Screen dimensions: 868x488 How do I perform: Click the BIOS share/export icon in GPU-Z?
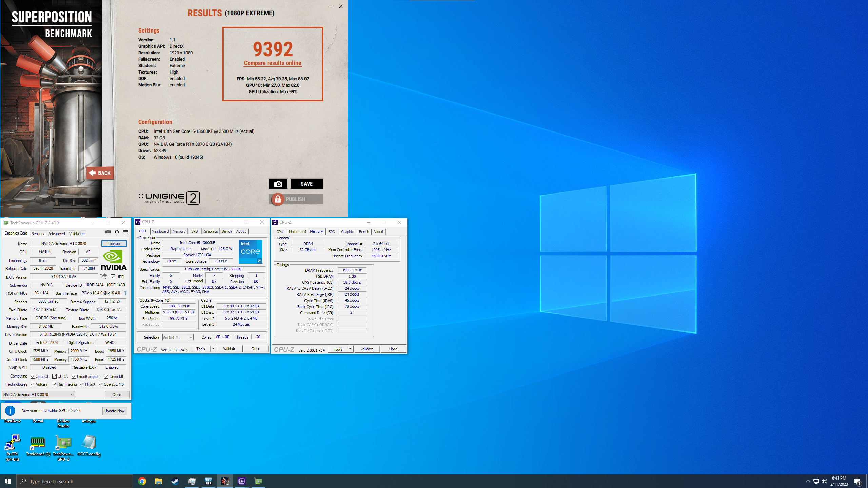pyautogui.click(x=103, y=277)
